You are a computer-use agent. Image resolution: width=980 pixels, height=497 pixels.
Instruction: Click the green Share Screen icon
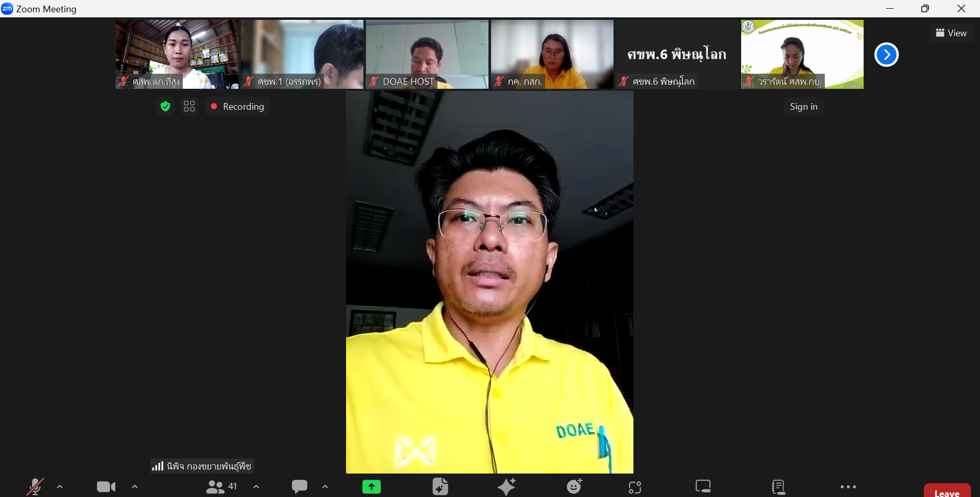point(372,487)
